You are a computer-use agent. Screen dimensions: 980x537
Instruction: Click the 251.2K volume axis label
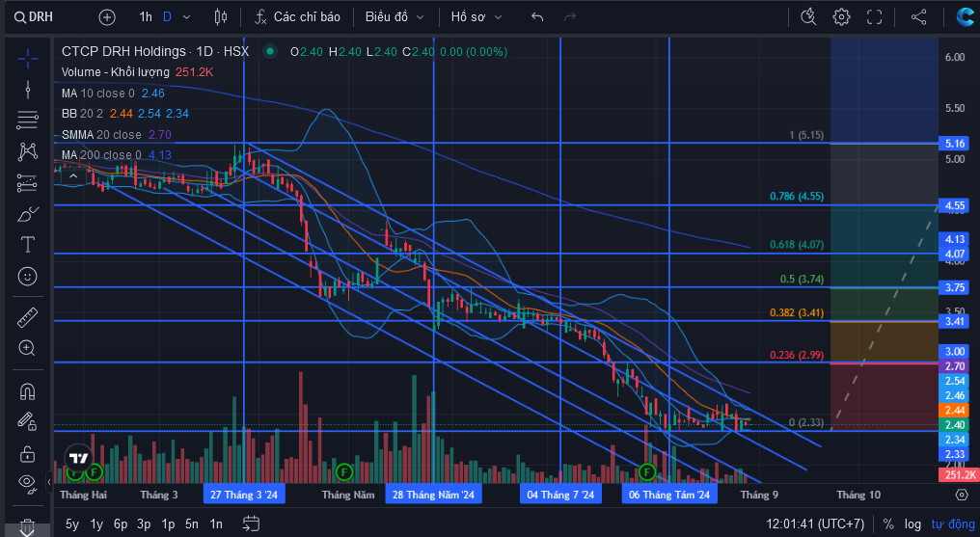[960, 475]
